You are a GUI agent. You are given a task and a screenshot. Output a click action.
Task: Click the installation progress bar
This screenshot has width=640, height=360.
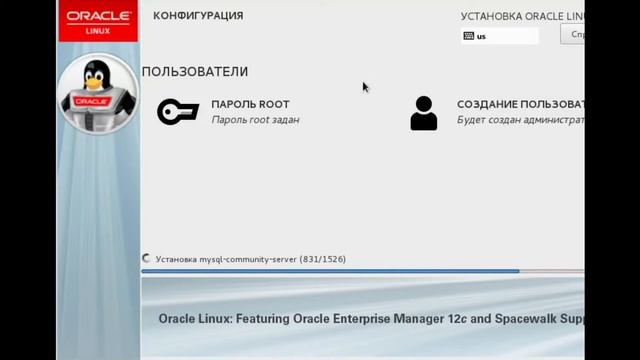tap(363, 271)
